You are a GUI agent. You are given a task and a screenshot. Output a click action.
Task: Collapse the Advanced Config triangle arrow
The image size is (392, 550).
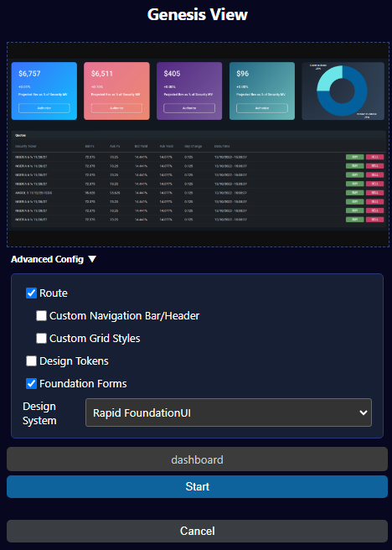point(92,259)
